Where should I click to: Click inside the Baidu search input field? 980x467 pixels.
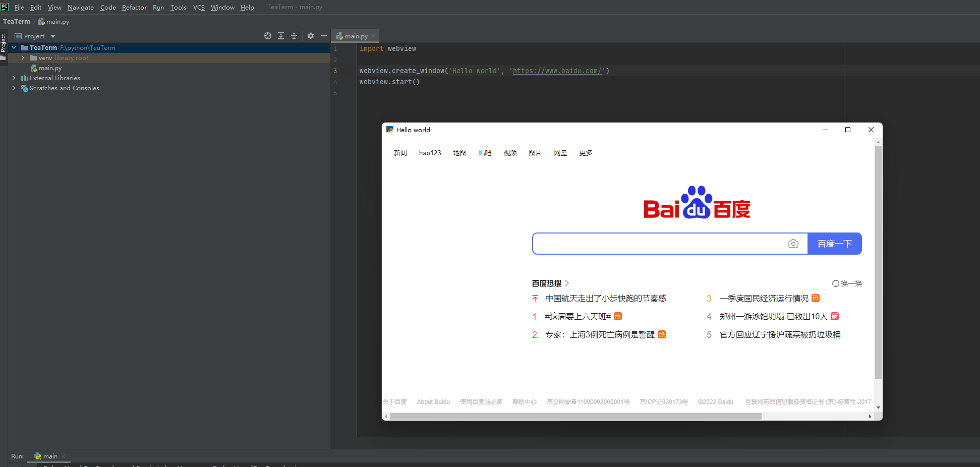656,243
